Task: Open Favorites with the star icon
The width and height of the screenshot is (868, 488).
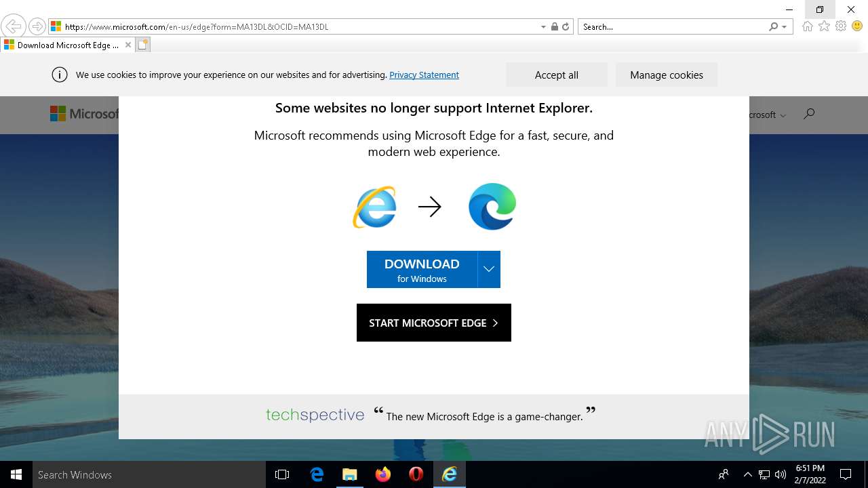Action: pos(824,26)
